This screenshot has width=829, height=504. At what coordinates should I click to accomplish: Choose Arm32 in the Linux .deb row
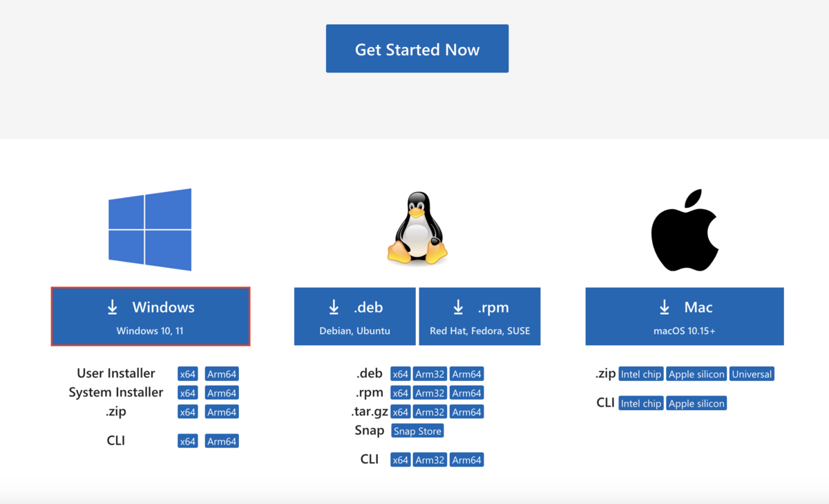pos(430,374)
